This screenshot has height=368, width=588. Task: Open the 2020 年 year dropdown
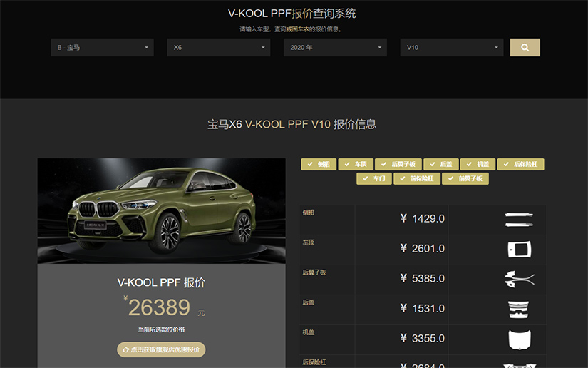pyautogui.click(x=335, y=47)
